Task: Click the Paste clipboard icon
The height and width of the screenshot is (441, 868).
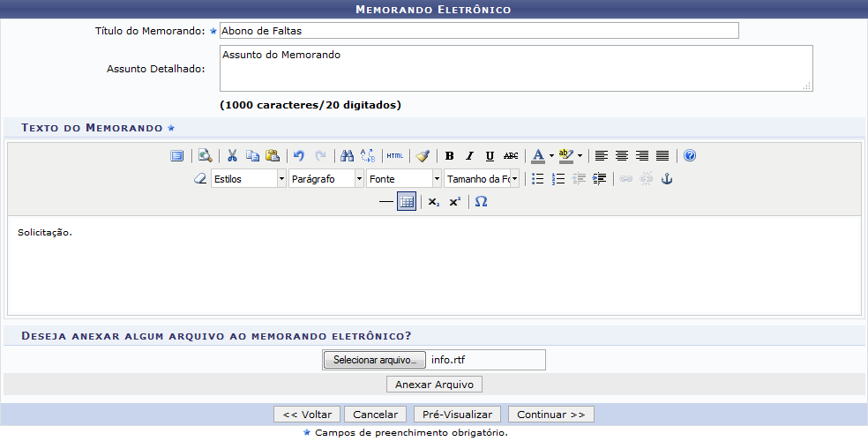Action: click(273, 156)
